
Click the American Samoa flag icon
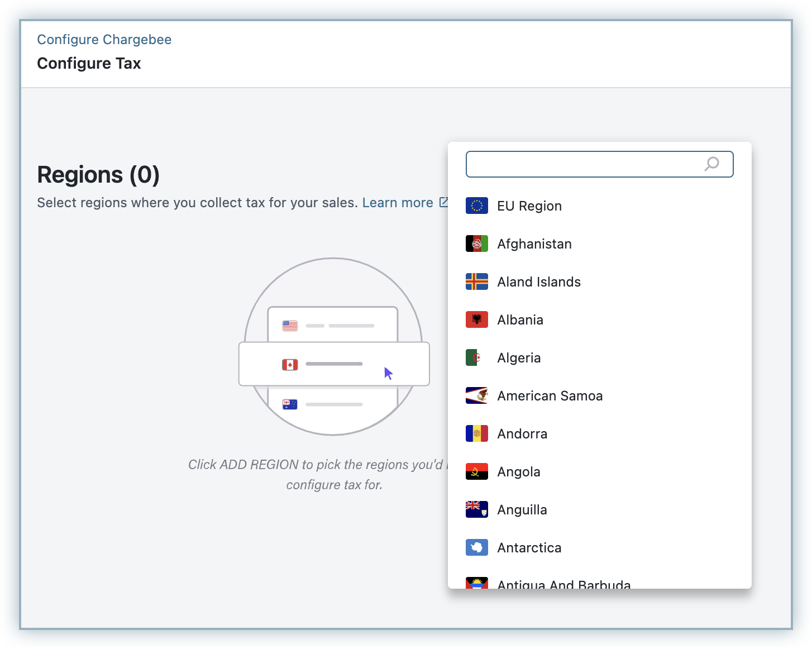pyautogui.click(x=476, y=395)
